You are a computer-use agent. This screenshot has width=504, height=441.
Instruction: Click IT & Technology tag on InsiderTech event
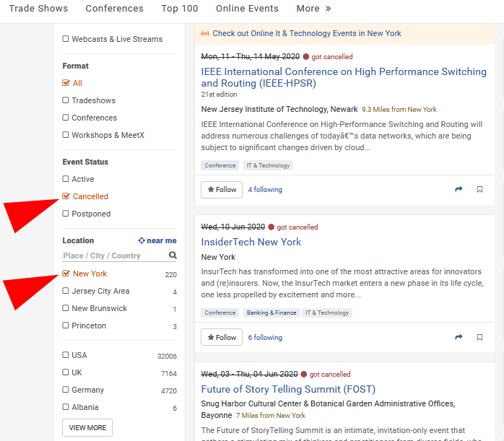tap(327, 313)
